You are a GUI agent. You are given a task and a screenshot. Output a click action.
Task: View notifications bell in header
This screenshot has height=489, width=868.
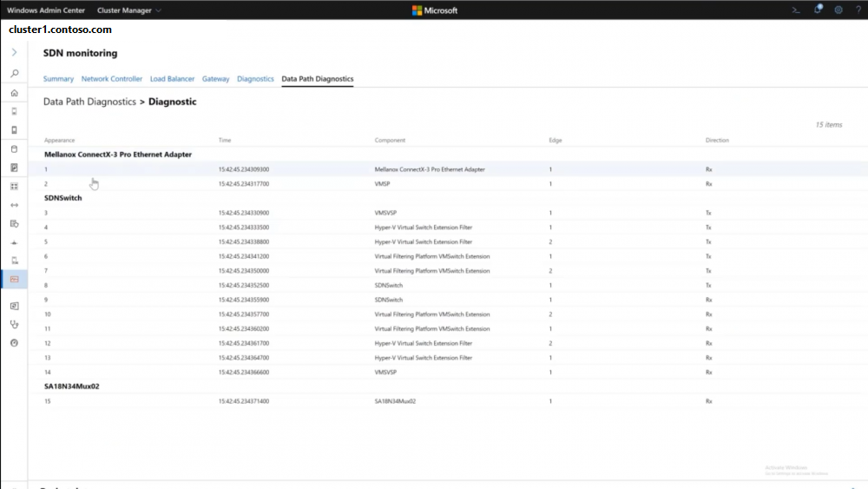(x=818, y=10)
